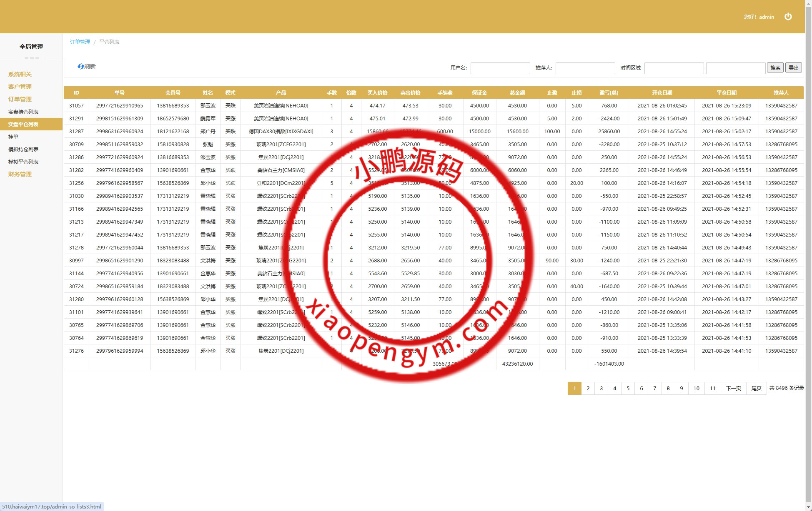Image resolution: width=812 pixels, height=511 pixels.
Task: Go to page 5 in pagination
Action: [x=628, y=388]
